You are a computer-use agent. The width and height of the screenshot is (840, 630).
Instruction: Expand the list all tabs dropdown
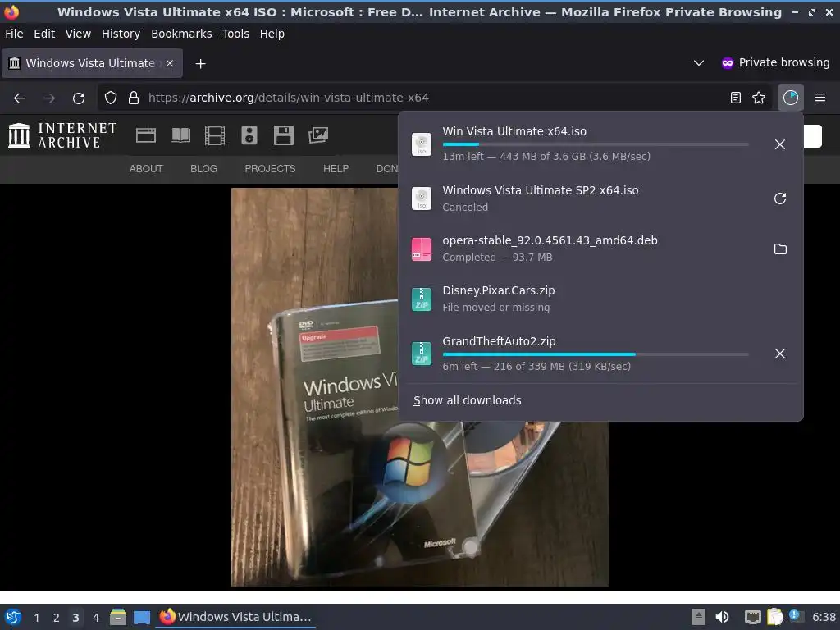(x=699, y=63)
